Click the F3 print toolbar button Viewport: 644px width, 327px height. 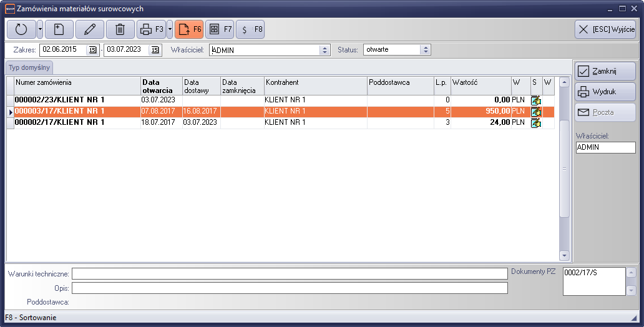151,29
